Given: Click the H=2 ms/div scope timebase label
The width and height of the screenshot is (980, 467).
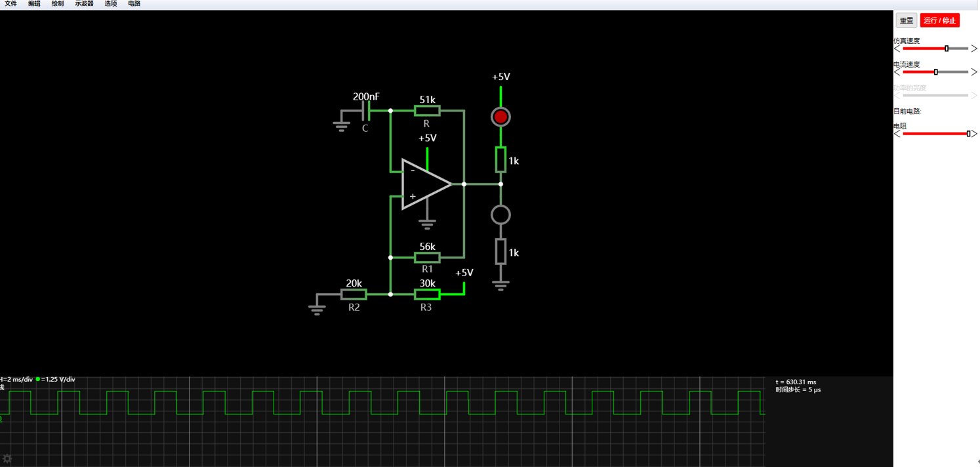Looking at the screenshot, I should (x=16, y=379).
